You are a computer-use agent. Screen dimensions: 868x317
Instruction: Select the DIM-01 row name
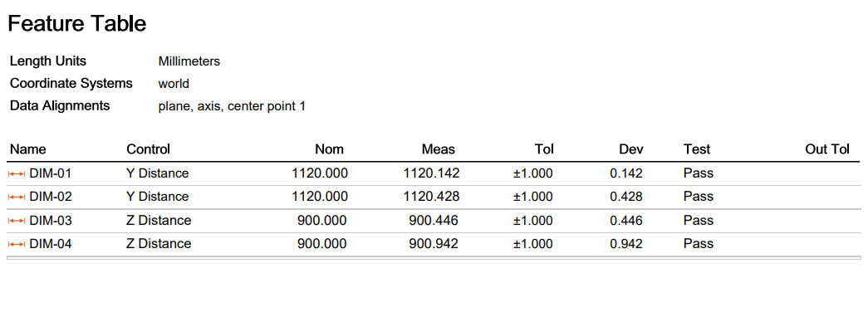(51, 173)
